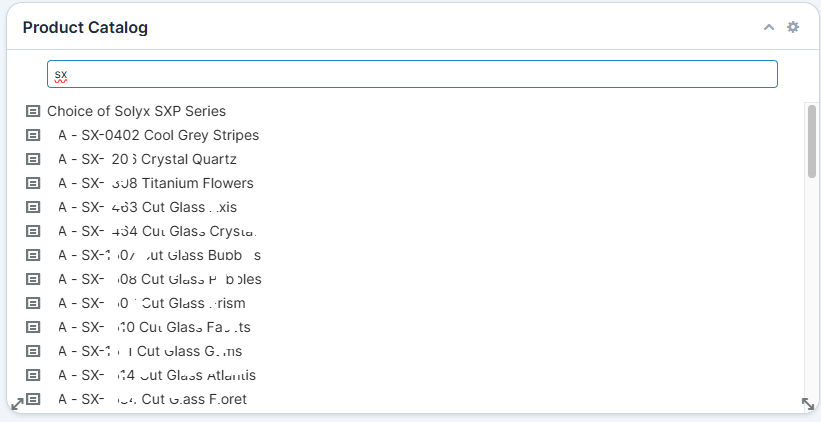The height and width of the screenshot is (422, 821).
Task: Click the icon beside Cut Glass Atlantis item
Action: coord(32,375)
